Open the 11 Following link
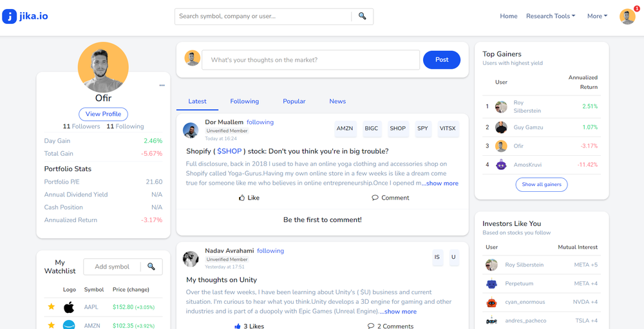The height and width of the screenshot is (329, 644). [x=126, y=126]
